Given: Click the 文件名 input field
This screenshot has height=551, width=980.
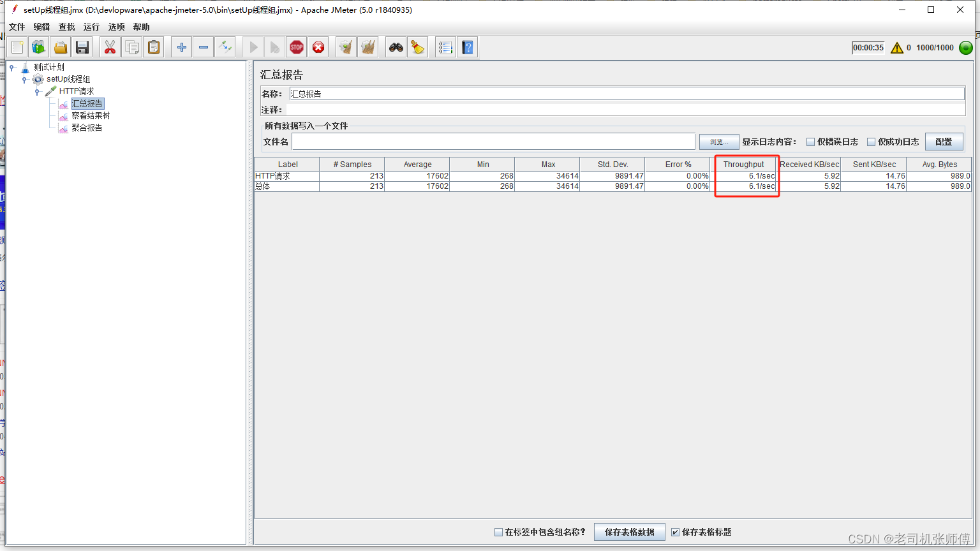Looking at the screenshot, I should tap(493, 142).
